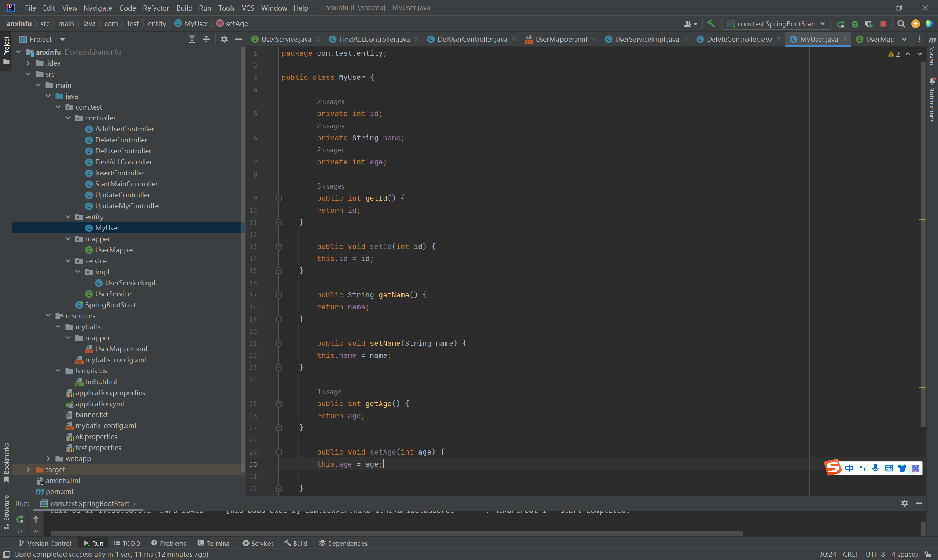The width and height of the screenshot is (938, 560).
Task: Rerun application in Run panel
Action: coord(20,519)
